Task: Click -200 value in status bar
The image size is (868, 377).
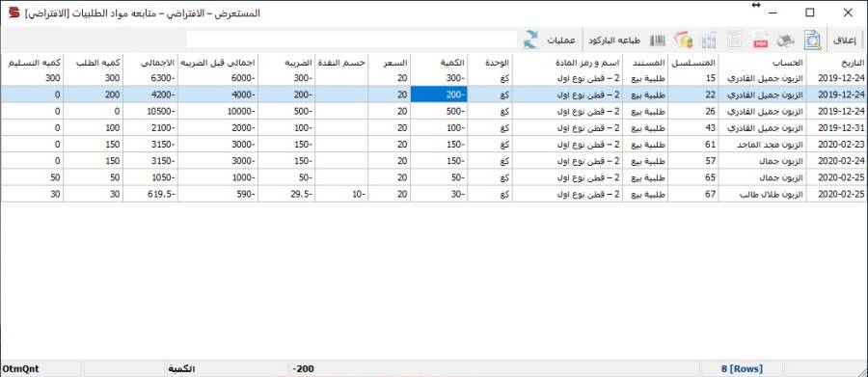Action: (x=304, y=368)
